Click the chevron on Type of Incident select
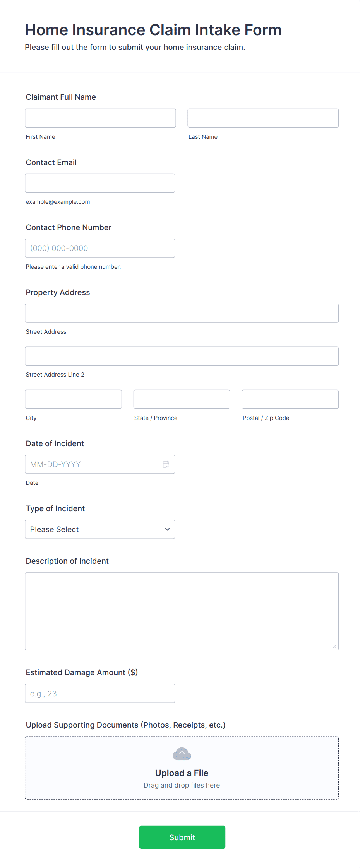This screenshot has width=360, height=868. (x=167, y=529)
